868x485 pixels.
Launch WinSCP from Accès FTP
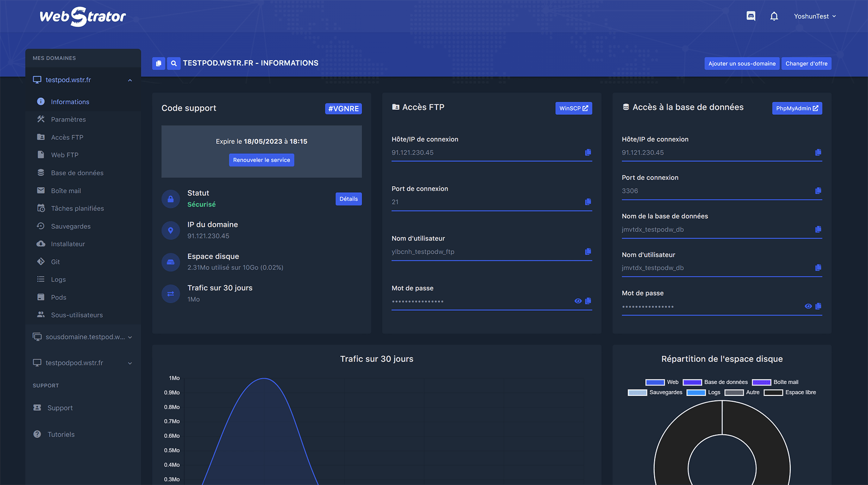click(574, 108)
